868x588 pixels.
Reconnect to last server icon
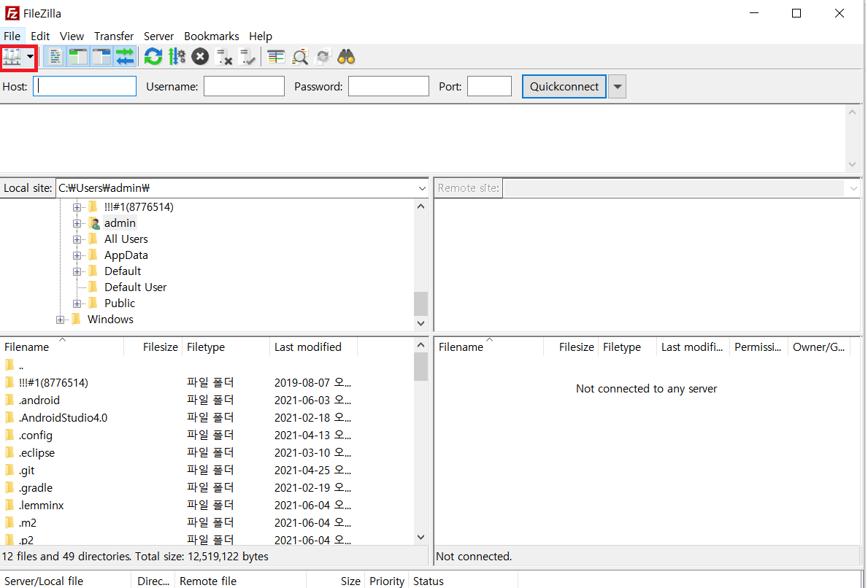click(247, 57)
